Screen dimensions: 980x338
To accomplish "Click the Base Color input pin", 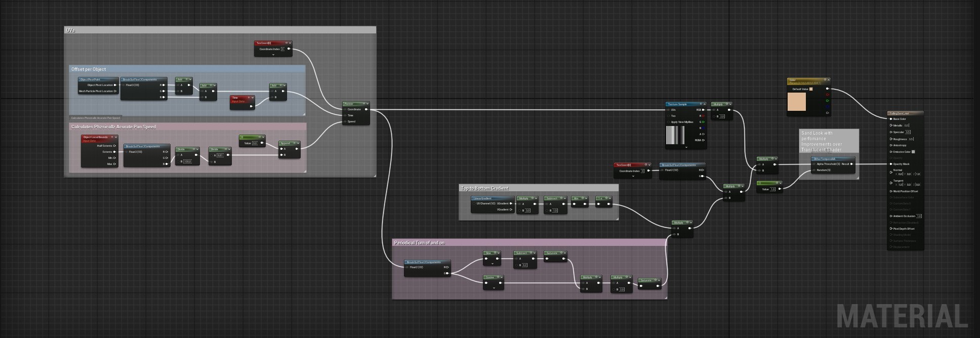I will pos(891,119).
